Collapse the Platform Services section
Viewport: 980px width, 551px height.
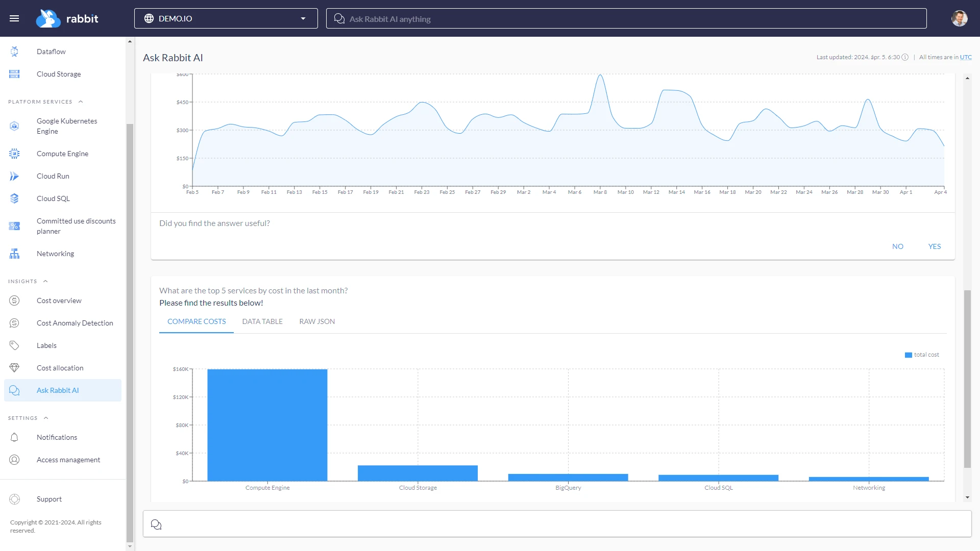pyautogui.click(x=81, y=102)
